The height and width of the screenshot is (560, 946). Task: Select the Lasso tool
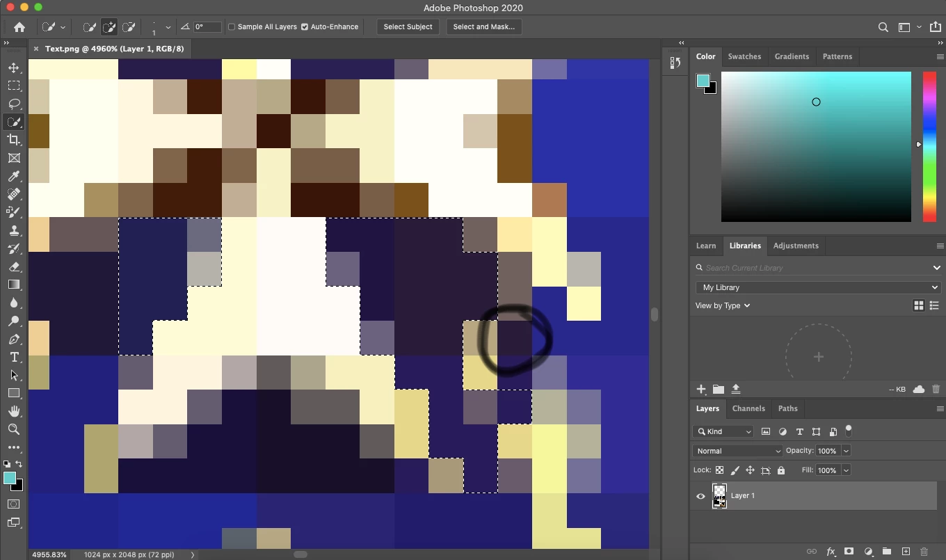coord(13,104)
